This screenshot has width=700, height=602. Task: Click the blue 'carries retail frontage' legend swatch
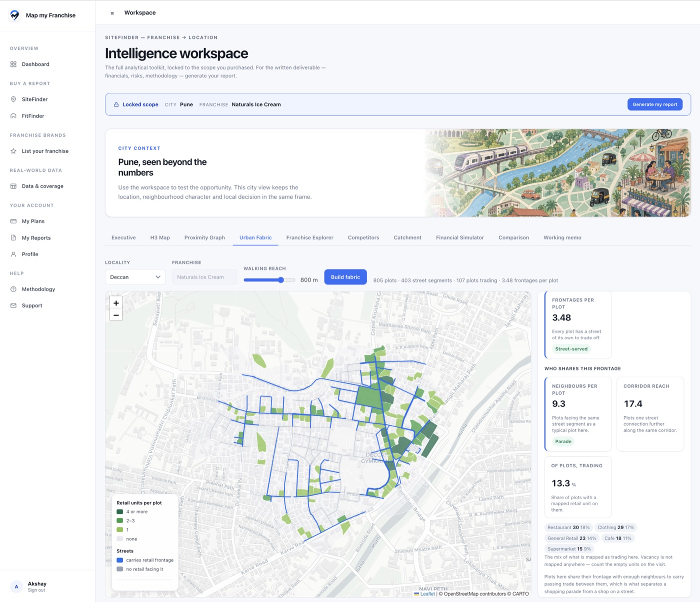[x=119, y=560]
